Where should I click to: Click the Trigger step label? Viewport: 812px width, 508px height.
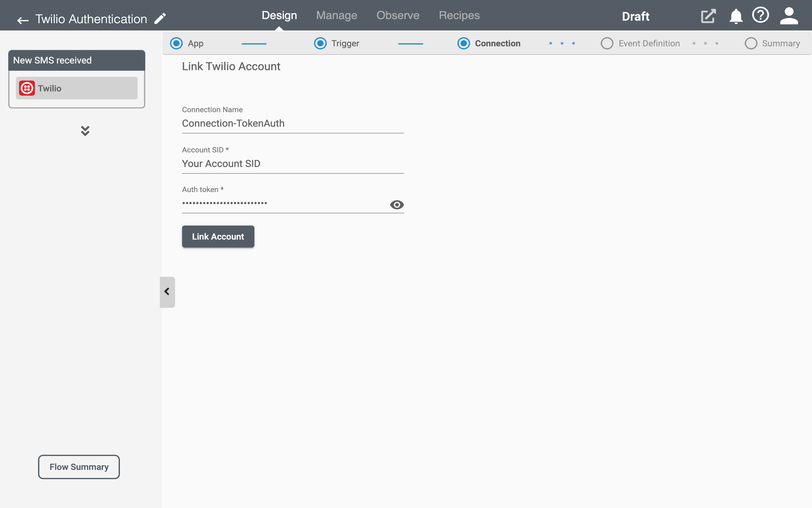345,44
